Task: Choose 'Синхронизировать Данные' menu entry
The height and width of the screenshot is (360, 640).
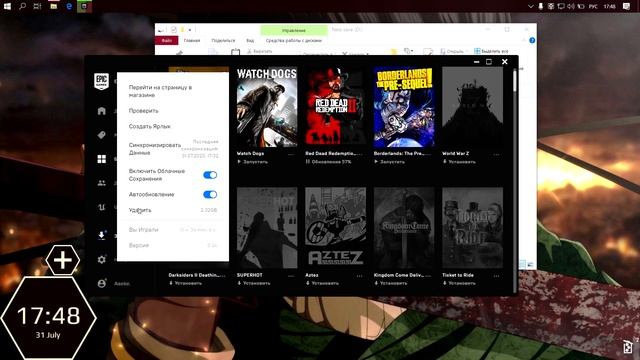Action: pyautogui.click(x=154, y=149)
